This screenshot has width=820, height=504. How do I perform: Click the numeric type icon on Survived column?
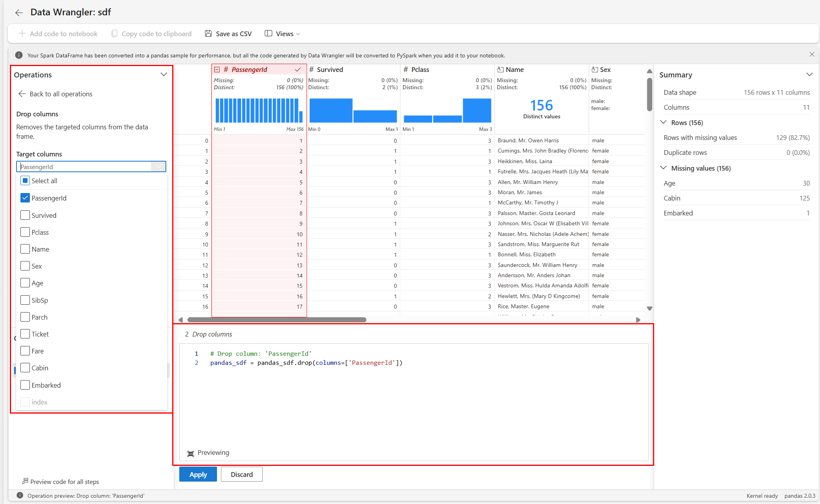[x=311, y=70]
